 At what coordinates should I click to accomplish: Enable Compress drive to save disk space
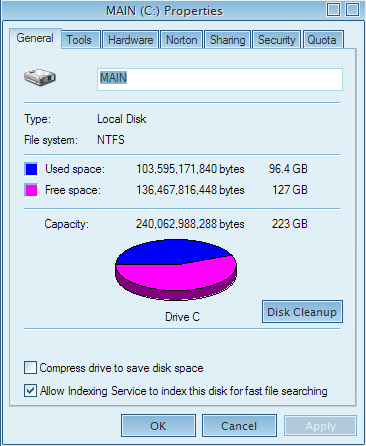[30, 368]
